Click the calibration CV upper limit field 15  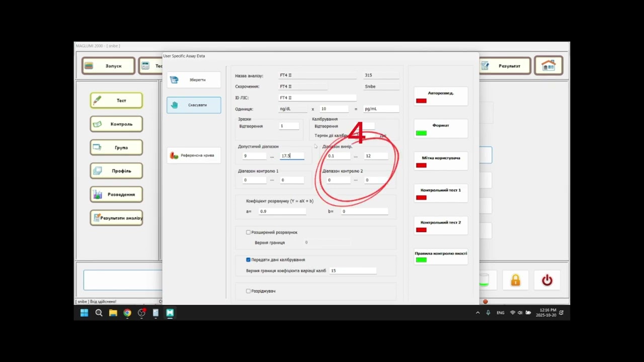353,270
